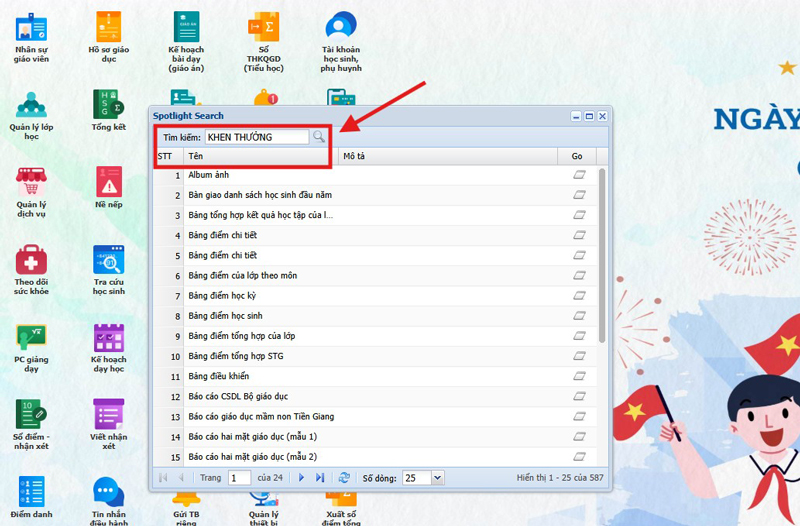Open Hồ sơ giáo dục icon
Image resolution: width=800 pixels, height=526 pixels.
point(109,38)
